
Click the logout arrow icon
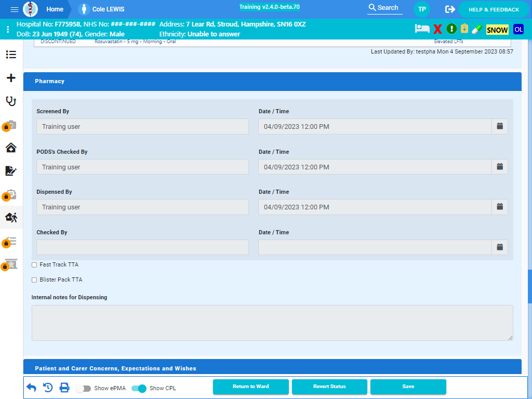pyautogui.click(x=450, y=9)
